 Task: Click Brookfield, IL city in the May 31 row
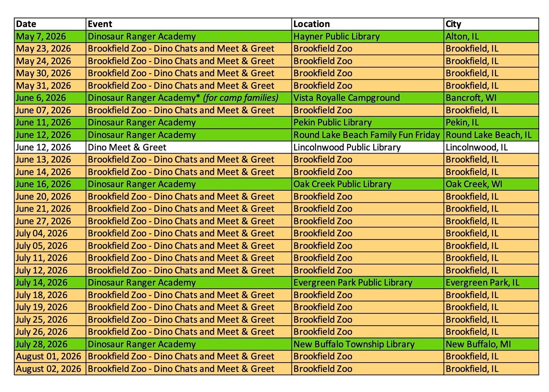point(491,86)
